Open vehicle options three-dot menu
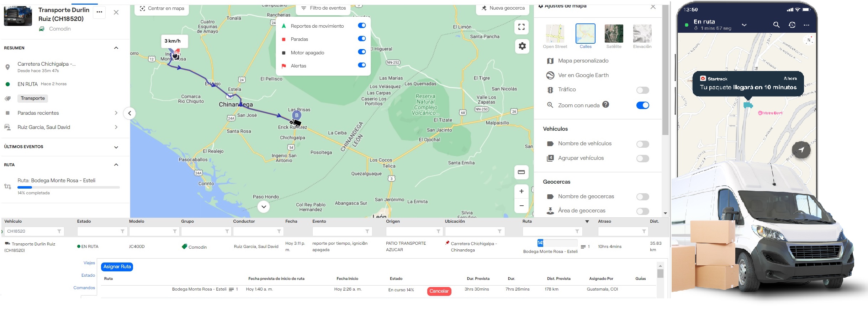The height and width of the screenshot is (314, 868). point(99,12)
